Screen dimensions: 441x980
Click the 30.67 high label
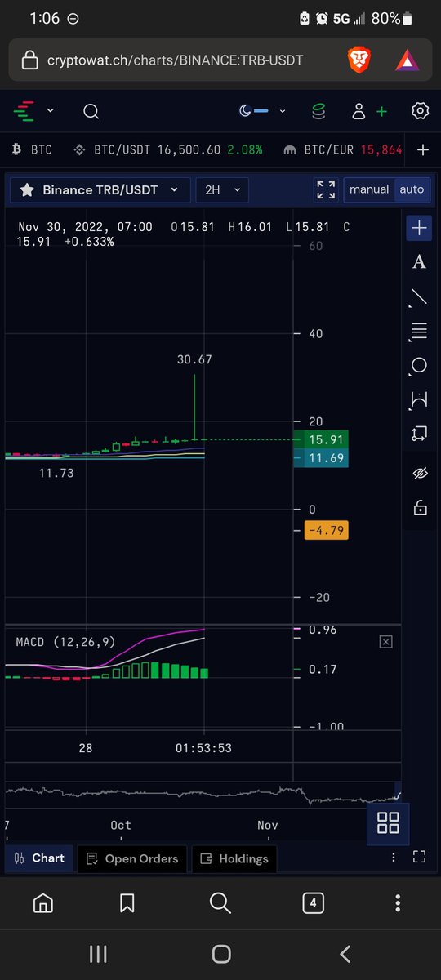pyautogui.click(x=194, y=359)
